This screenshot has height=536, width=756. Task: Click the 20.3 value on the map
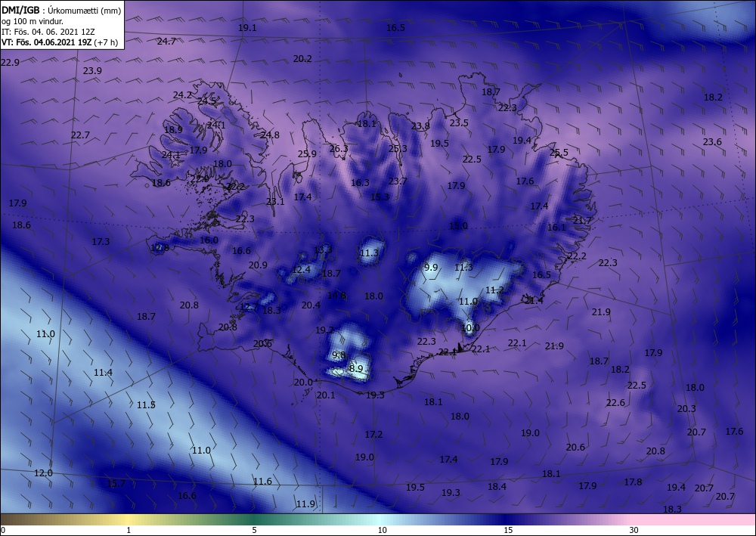686,409
